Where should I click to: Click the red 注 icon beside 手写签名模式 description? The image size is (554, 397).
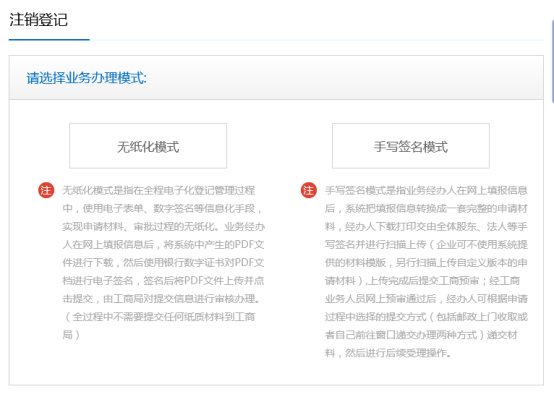308,190
